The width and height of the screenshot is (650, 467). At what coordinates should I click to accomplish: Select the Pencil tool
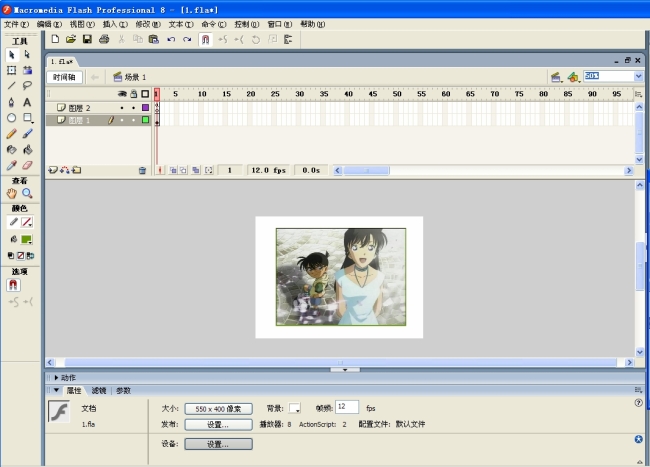point(12,133)
